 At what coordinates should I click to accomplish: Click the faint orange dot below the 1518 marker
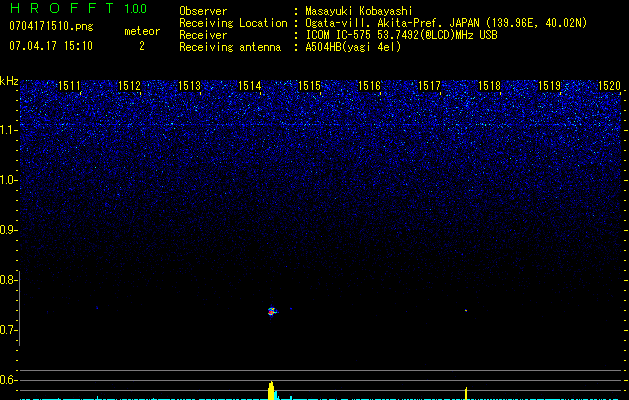465,310
